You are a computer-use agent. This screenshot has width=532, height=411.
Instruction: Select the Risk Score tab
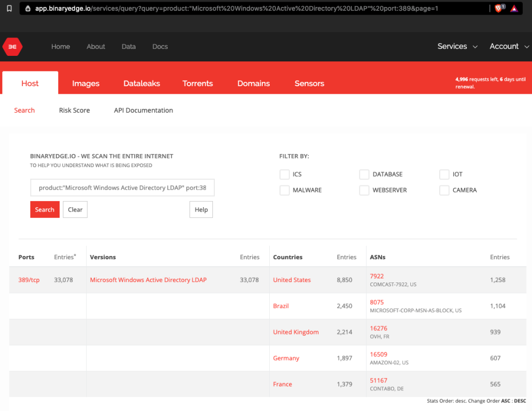pyautogui.click(x=74, y=110)
